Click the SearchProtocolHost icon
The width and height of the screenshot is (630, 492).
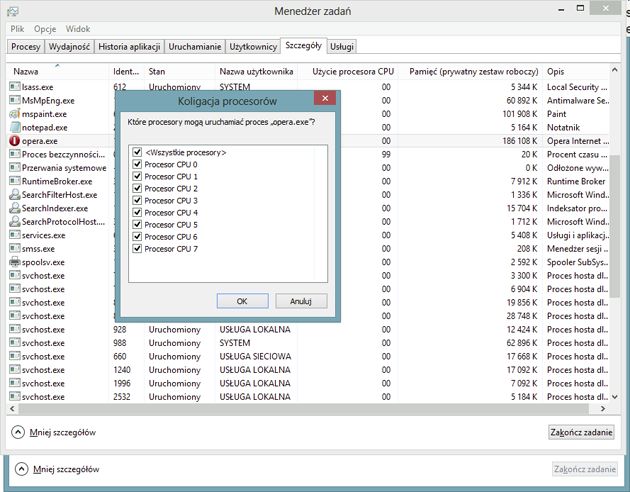(15, 221)
